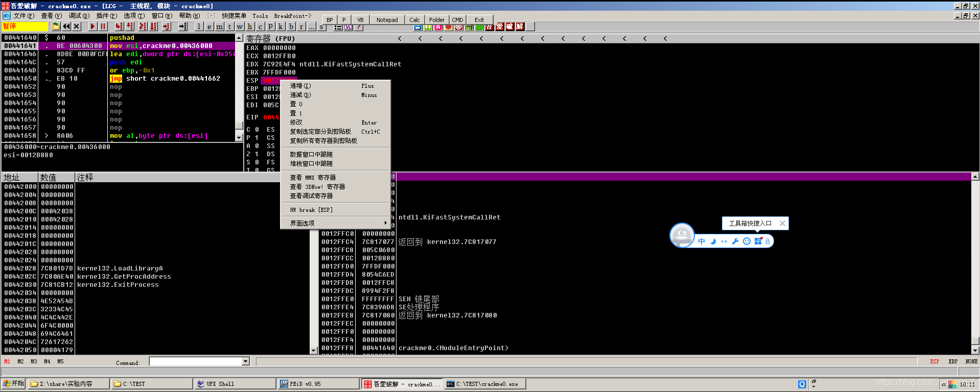Viewport: 980px width, 392px height.
Task: Click the Trace Into toolbar icon
Action: 143,27
